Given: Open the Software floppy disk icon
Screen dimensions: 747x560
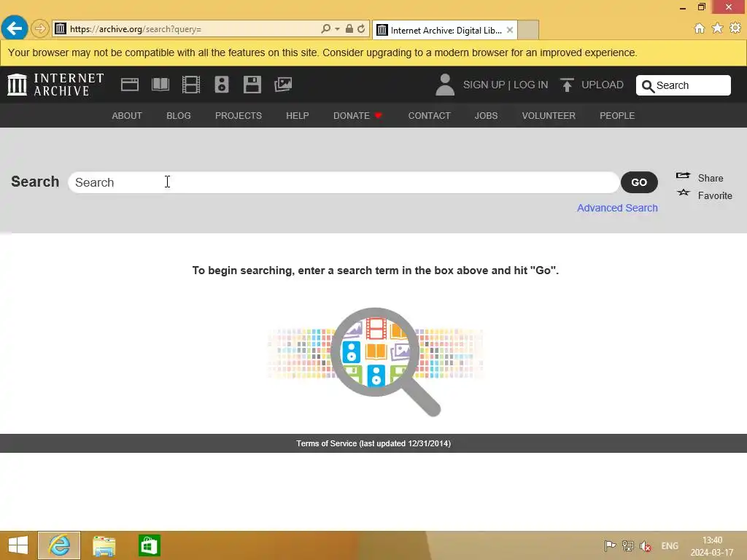Looking at the screenshot, I should [252, 85].
